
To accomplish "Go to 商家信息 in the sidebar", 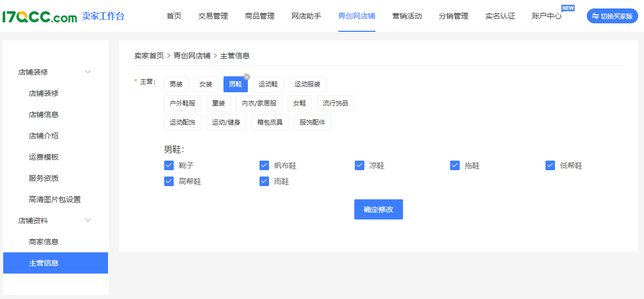I will 43,242.
